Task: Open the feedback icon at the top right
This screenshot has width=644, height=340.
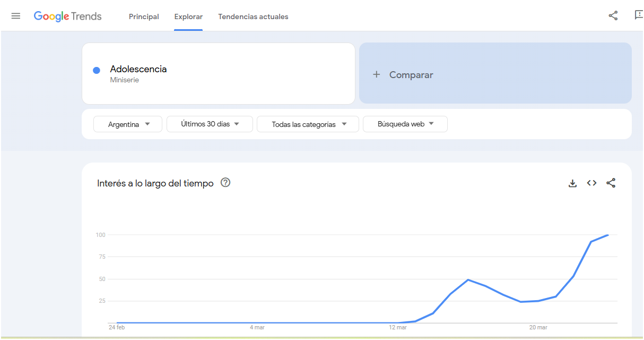Action: (639, 15)
